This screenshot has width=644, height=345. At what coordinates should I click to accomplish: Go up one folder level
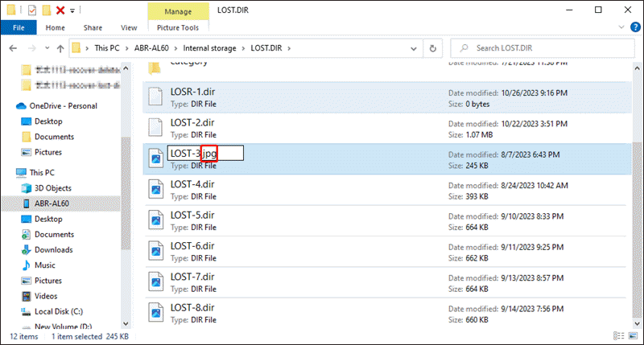point(60,48)
